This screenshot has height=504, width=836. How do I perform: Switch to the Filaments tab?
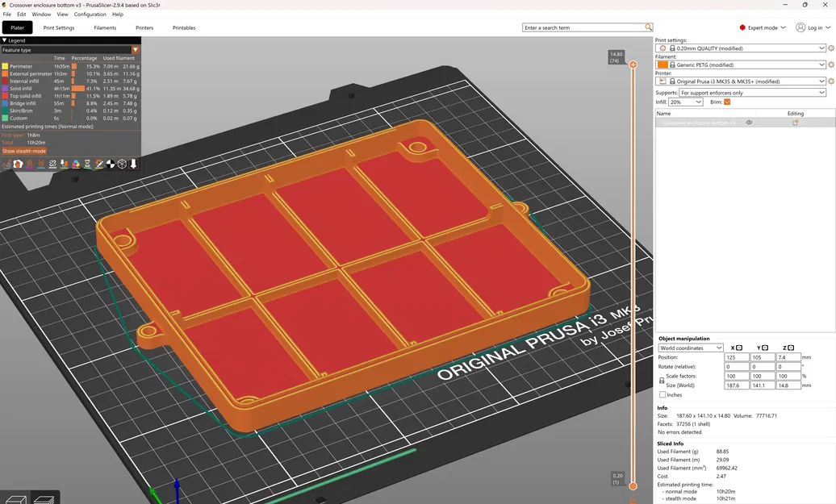pos(105,27)
